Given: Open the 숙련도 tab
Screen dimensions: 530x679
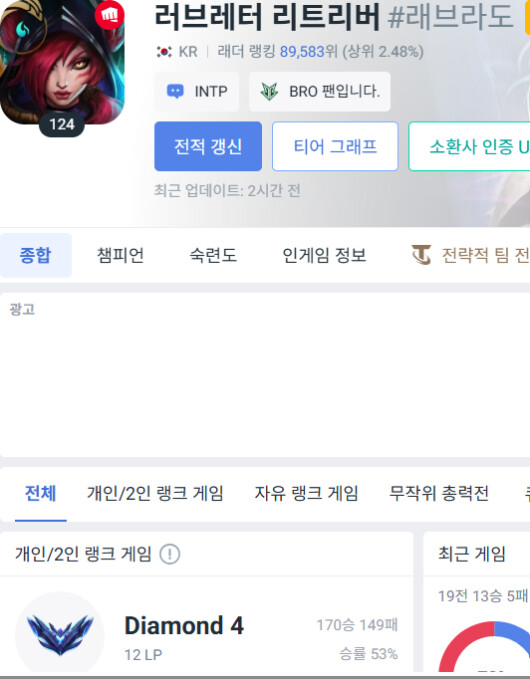Looking at the screenshot, I should click(213, 255).
